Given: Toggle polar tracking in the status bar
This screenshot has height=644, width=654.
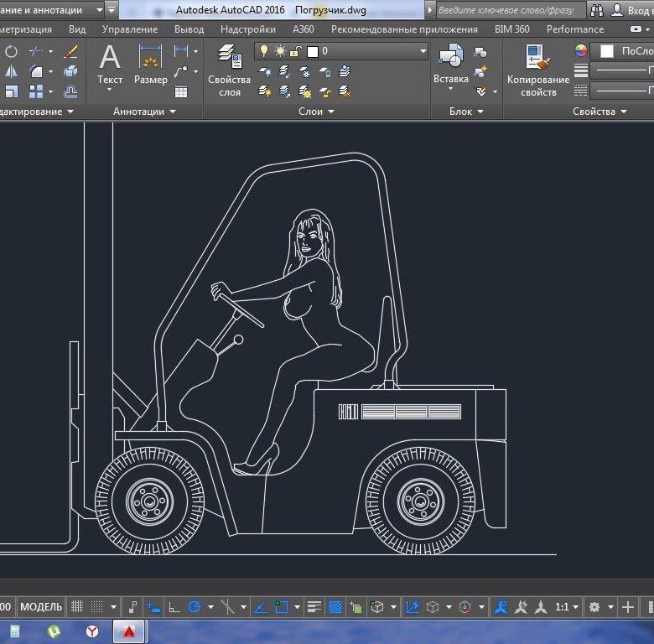Looking at the screenshot, I should [195, 606].
